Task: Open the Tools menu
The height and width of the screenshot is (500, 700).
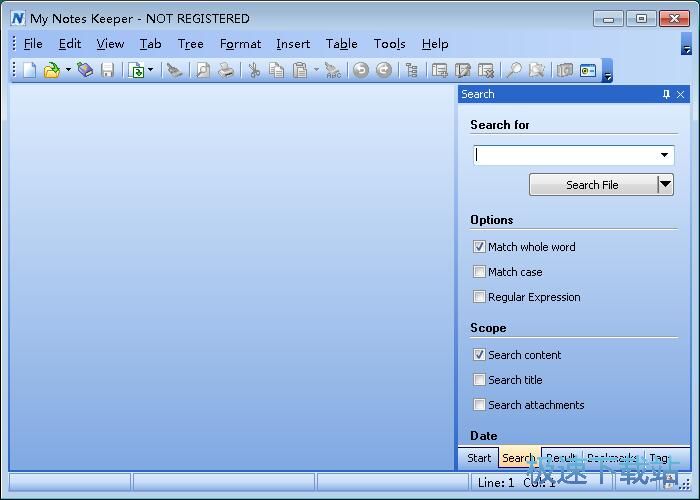Action: point(389,44)
